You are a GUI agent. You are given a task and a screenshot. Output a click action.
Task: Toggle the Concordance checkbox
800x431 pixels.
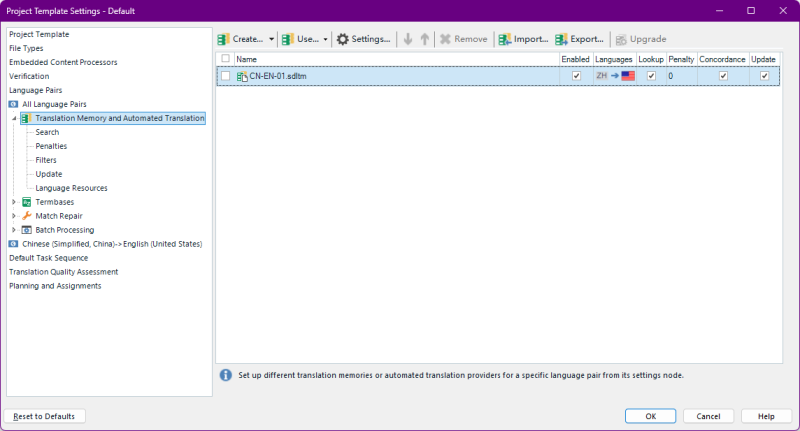coord(723,76)
